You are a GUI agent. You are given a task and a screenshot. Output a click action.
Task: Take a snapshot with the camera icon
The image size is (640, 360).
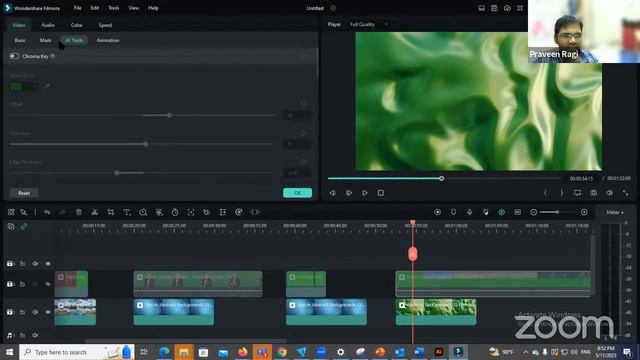[x=593, y=193]
